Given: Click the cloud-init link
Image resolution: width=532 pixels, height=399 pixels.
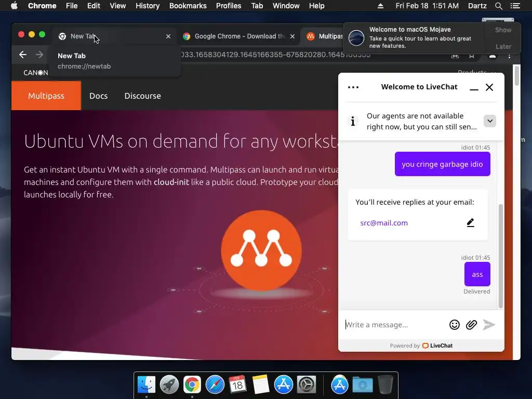Looking at the screenshot, I should [x=171, y=182].
